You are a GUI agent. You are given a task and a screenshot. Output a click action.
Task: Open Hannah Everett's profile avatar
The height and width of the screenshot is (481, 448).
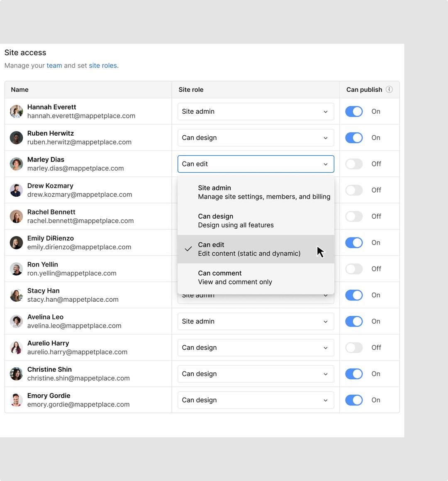pyautogui.click(x=16, y=111)
